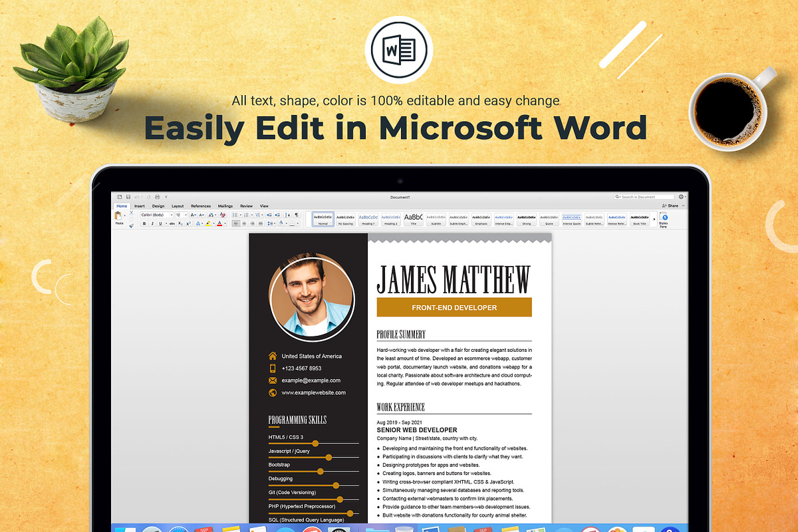Click the Save icon in quick access toolbar

[128, 197]
